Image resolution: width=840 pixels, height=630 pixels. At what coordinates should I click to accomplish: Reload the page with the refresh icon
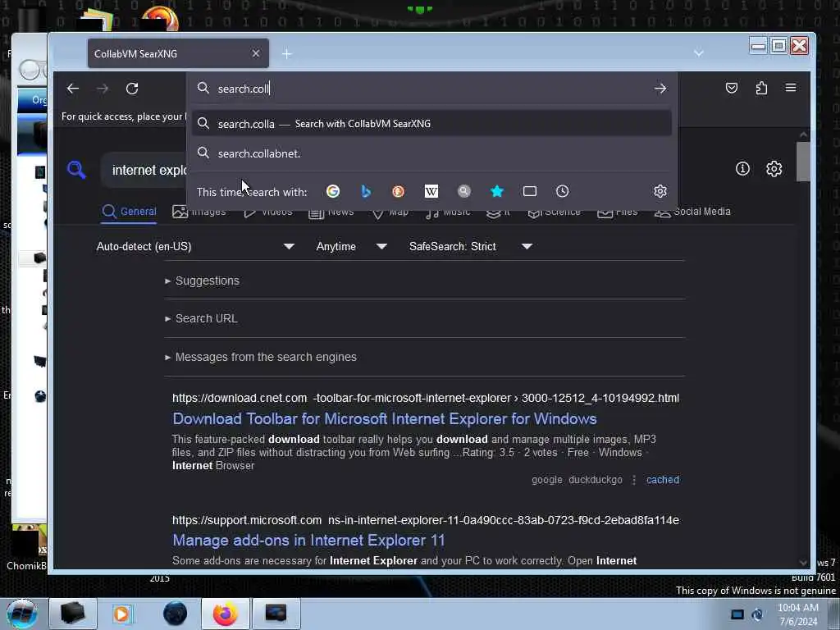tap(132, 89)
